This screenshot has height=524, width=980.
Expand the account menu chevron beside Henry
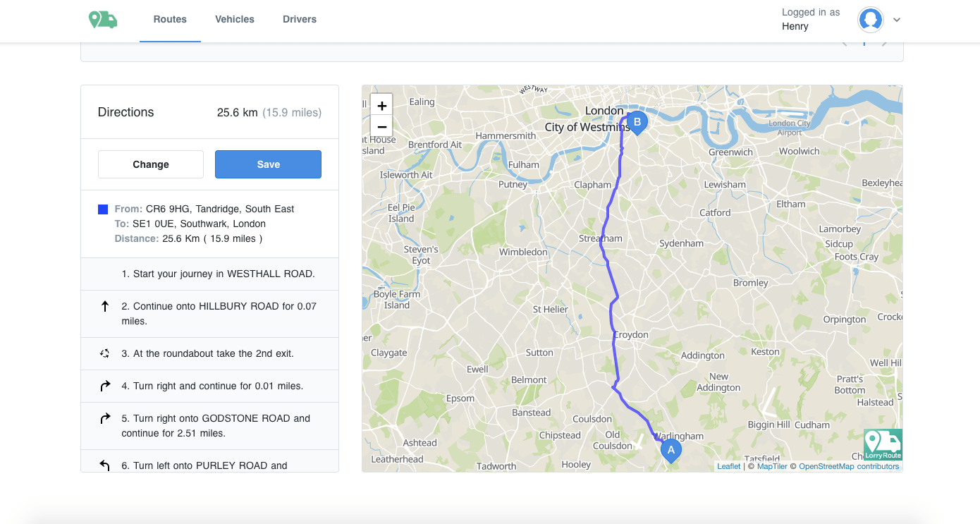pyautogui.click(x=897, y=20)
